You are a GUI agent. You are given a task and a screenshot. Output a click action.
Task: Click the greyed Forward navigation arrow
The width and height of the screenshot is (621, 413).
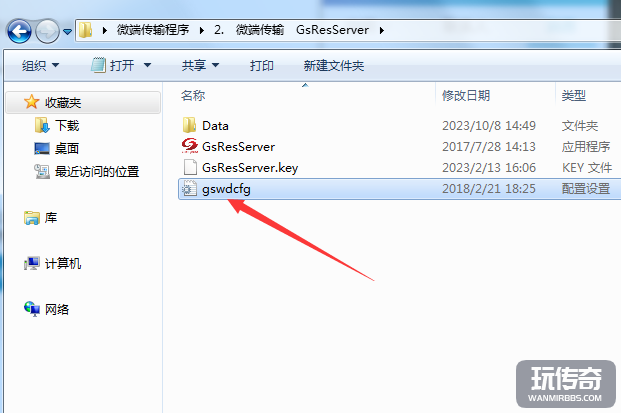coord(47,31)
